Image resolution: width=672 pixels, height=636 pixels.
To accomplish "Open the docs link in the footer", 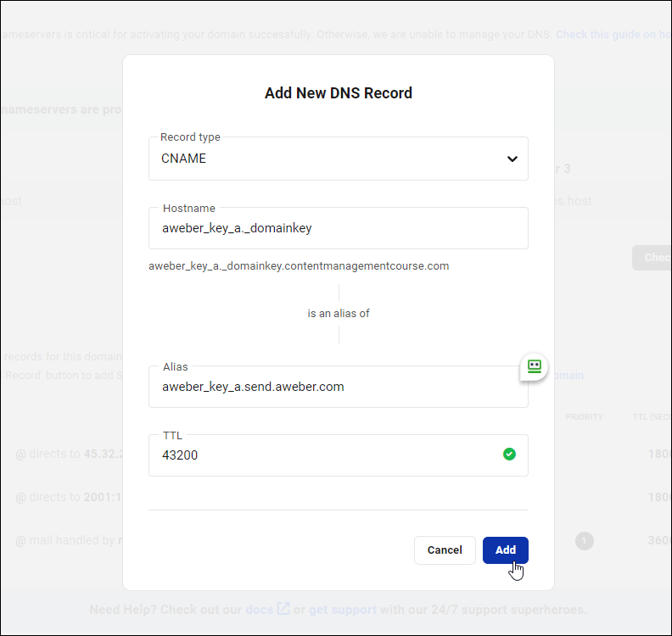I will pyautogui.click(x=260, y=610).
